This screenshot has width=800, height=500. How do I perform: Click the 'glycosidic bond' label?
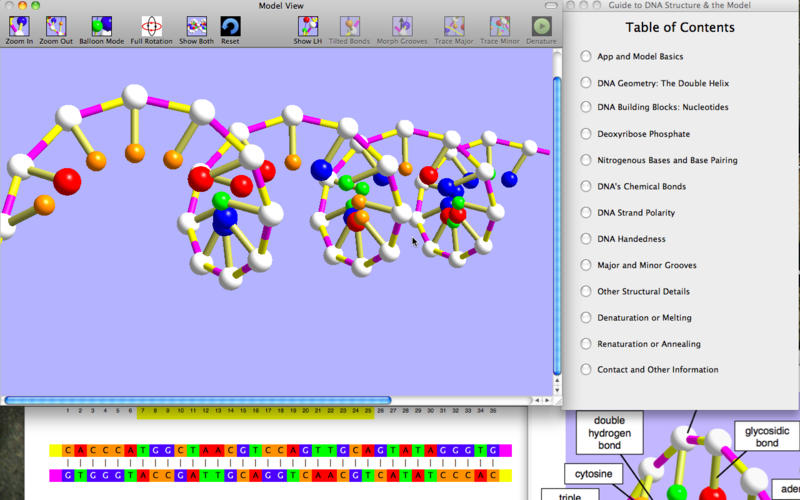(766, 436)
